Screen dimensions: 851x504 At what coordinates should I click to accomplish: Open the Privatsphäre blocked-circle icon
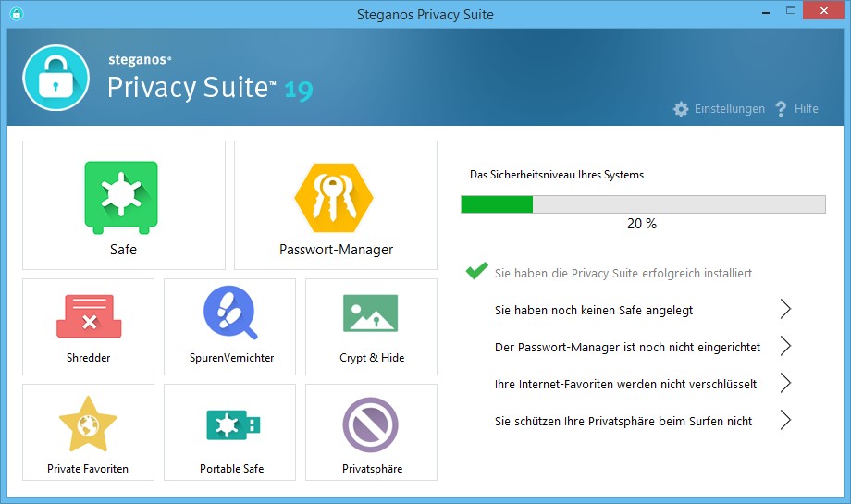(371, 424)
